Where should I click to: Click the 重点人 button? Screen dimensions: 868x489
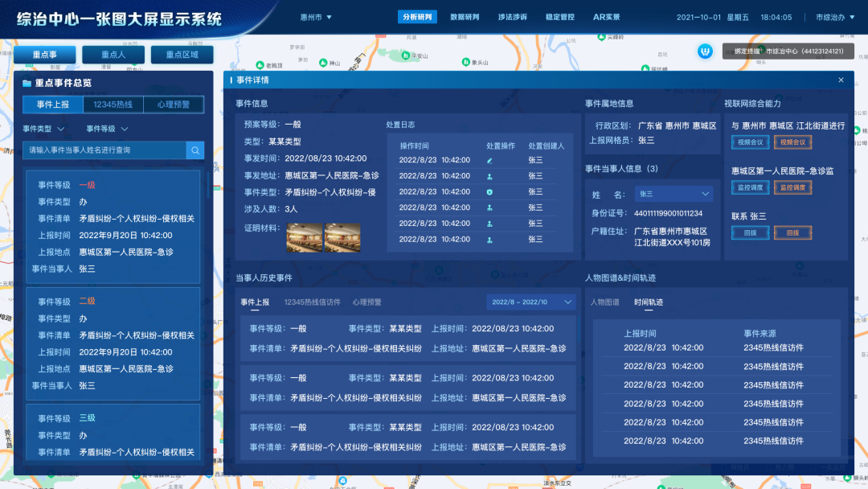[x=113, y=55]
